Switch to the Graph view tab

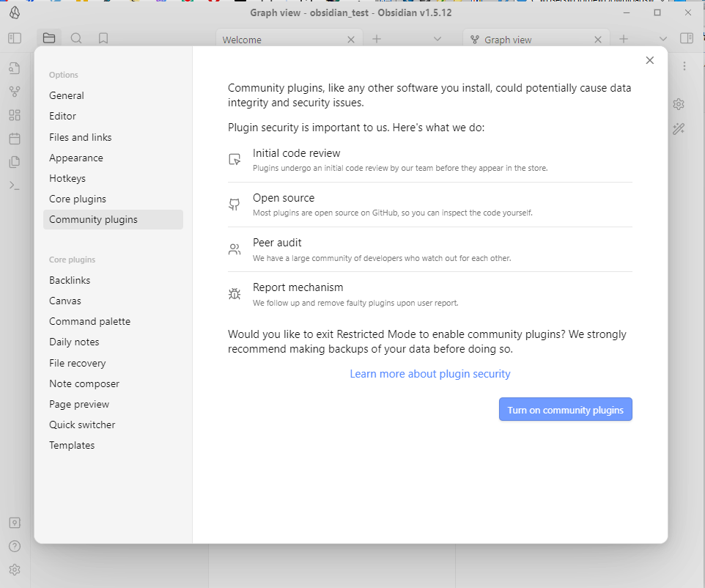pos(536,40)
